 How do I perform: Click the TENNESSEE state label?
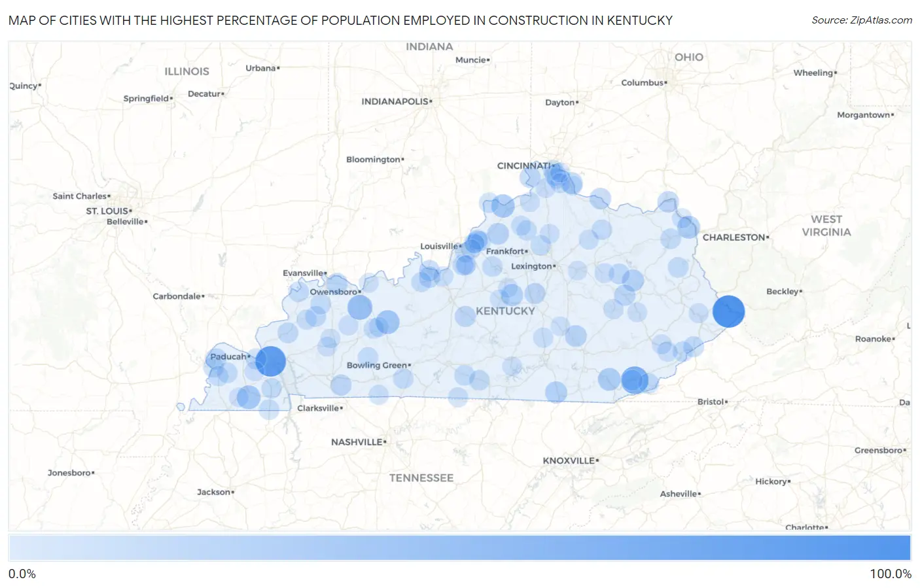pyautogui.click(x=421, y=478)
